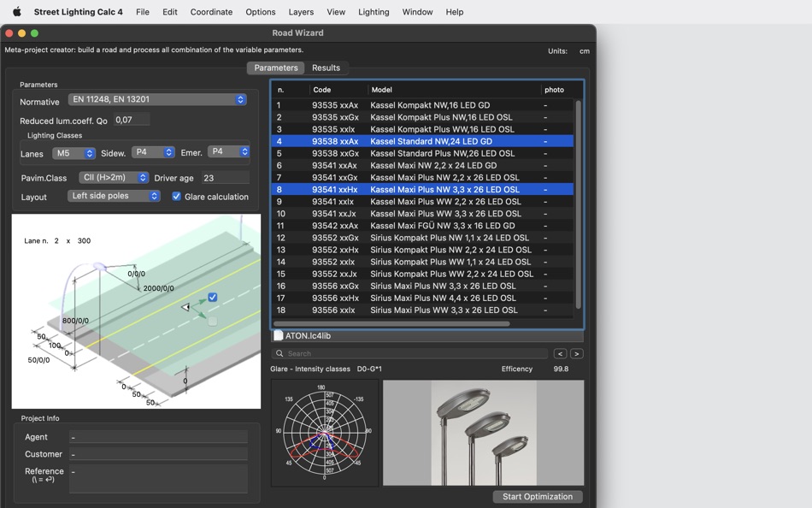Click the polar intensity diagram

325,433
